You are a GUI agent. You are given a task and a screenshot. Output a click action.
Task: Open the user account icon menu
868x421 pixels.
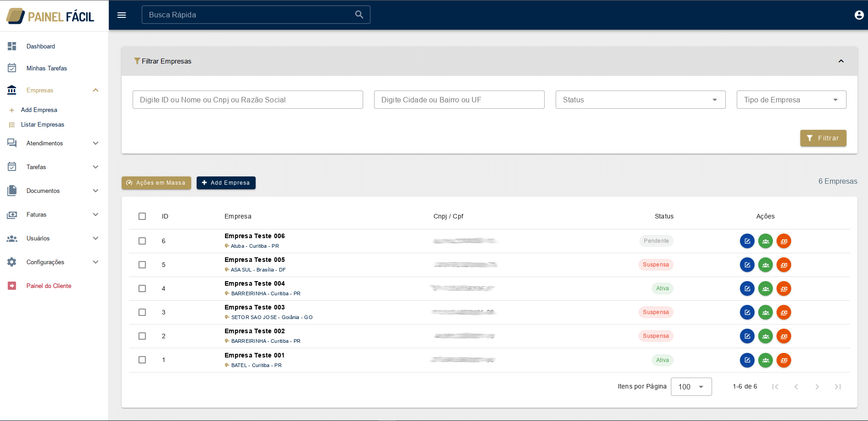click(x=859, y=15)
